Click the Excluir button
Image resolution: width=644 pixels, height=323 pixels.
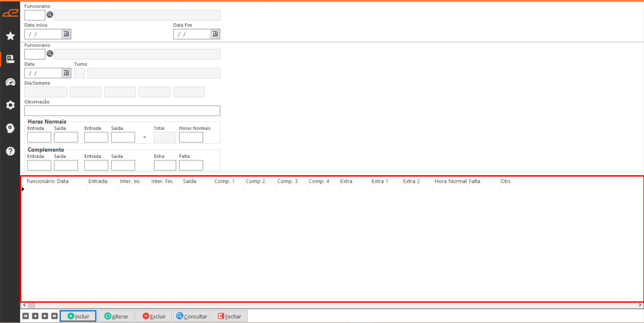(154, 316)
